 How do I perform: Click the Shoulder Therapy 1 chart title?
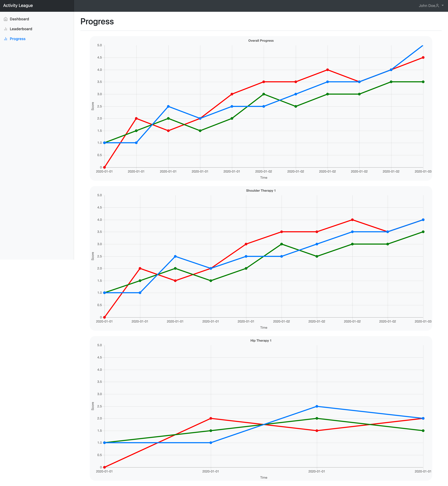tap(261, 190)
